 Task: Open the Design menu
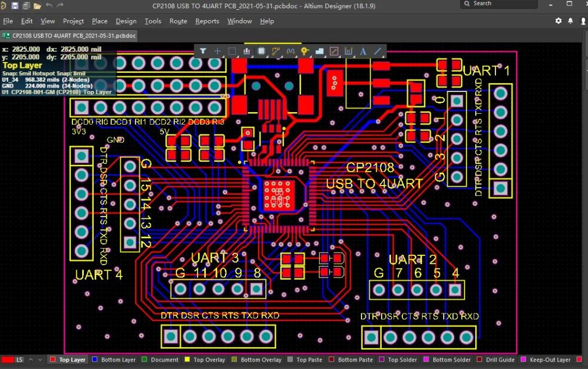coord(126,21)
